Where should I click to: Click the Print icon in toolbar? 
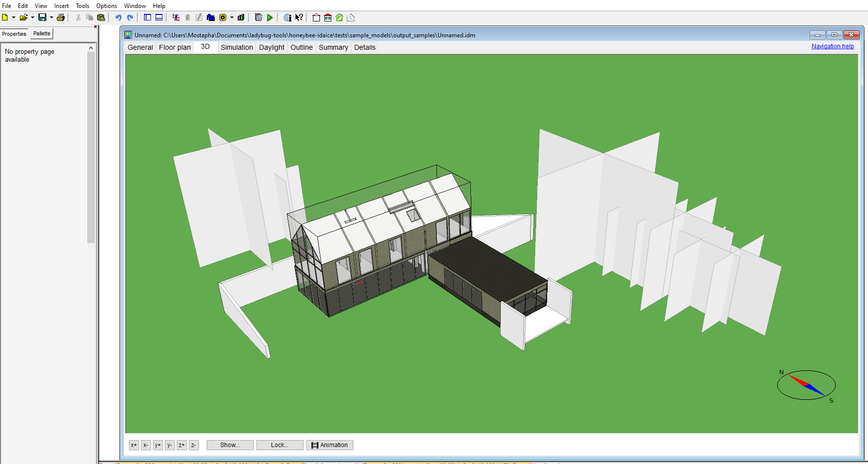(x=61, y=17)
